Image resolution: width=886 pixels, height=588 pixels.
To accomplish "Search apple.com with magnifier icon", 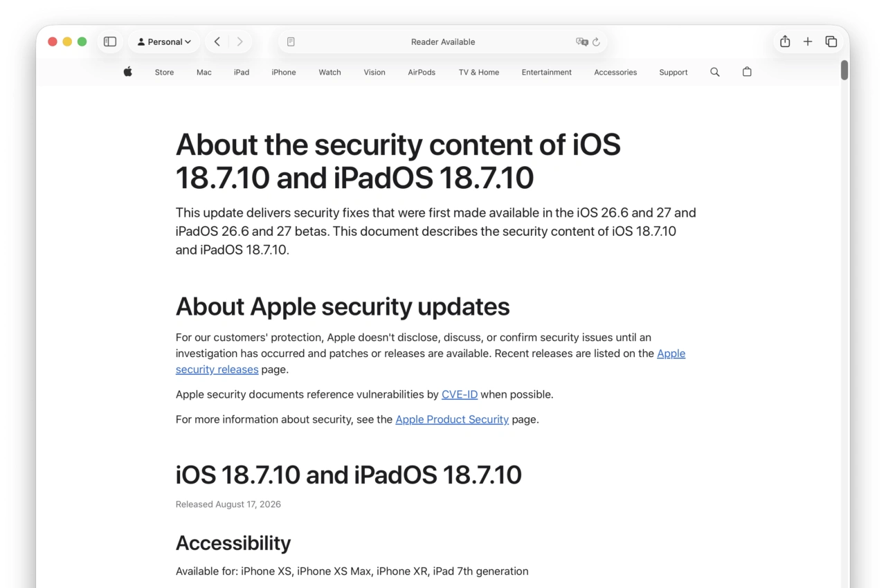I will coord(715,72).
